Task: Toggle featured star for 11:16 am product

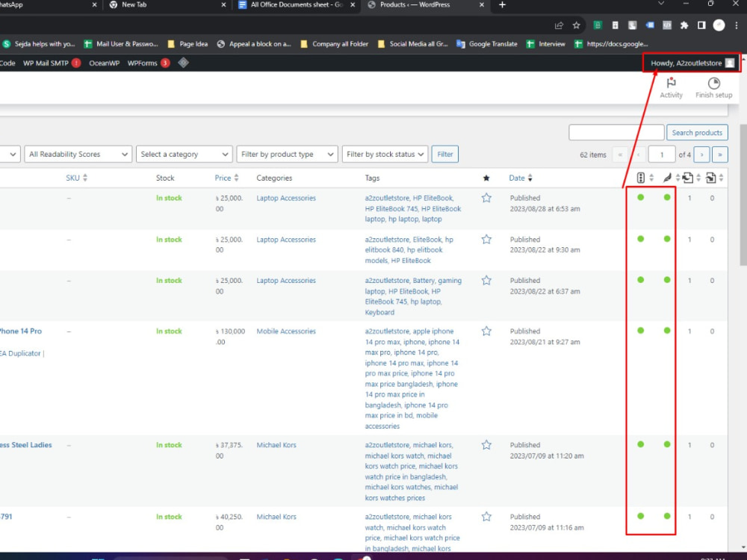Action: click(486, 517)
